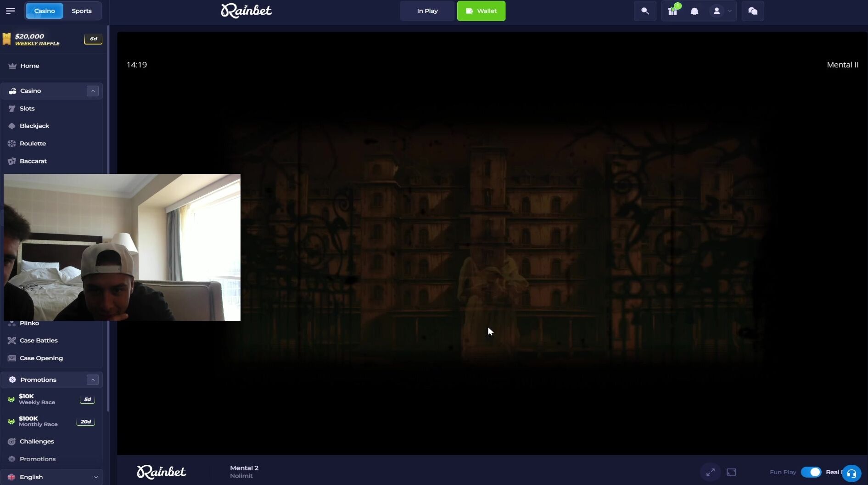This screenshot has width=868, height=485.
Task: Click the sidebar scrollbar
Action: coord(108,218)
